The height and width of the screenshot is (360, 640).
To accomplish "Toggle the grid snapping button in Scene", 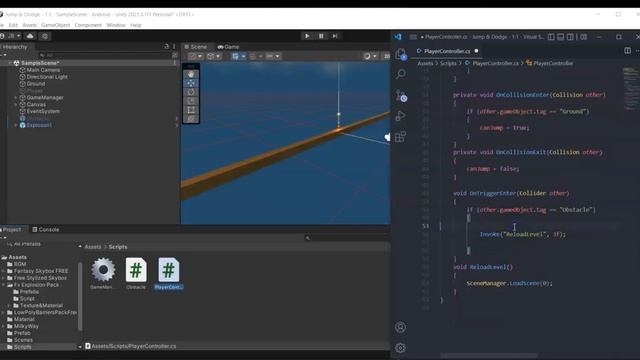I will click(235, 56).
